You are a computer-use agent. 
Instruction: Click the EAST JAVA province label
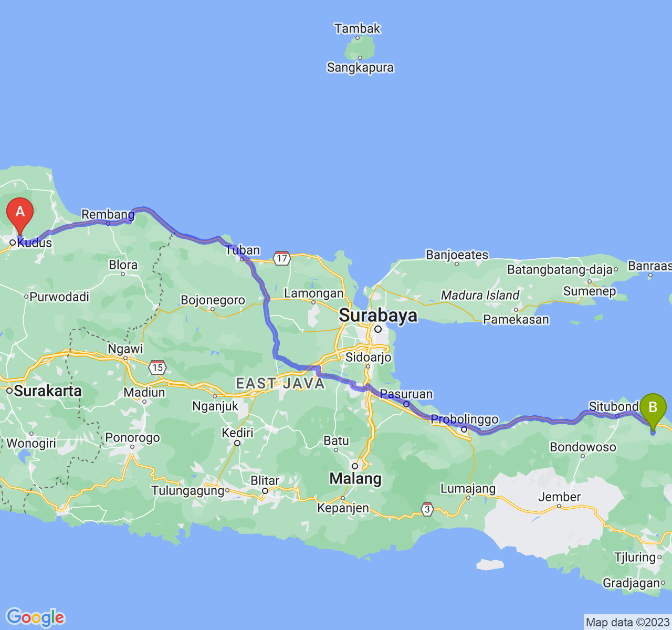coord(280,384)
